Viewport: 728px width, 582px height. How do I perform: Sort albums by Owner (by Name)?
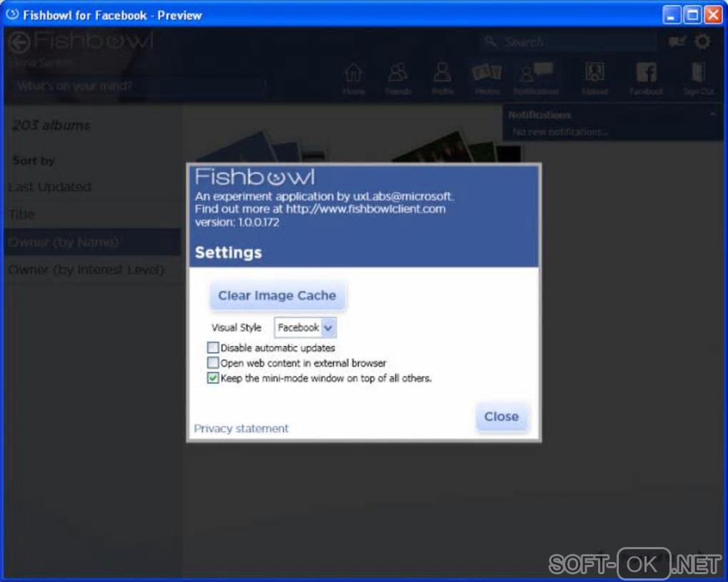click(92, 242)
